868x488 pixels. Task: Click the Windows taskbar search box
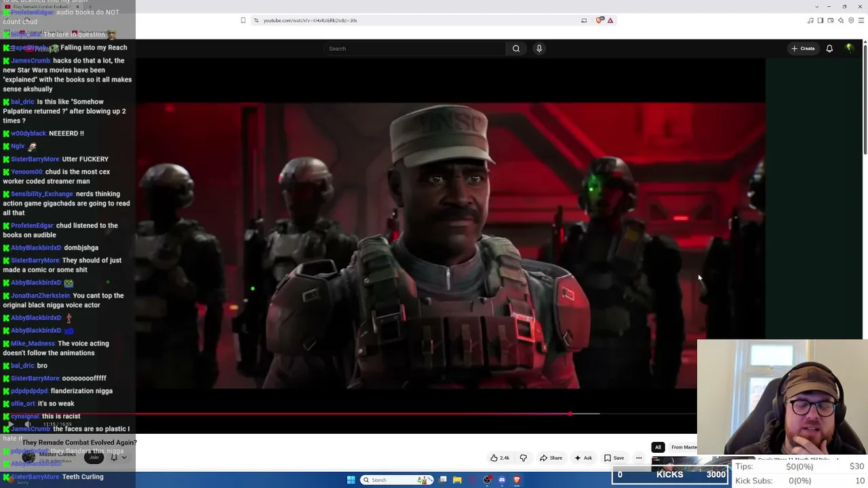(x=397, y=480)
